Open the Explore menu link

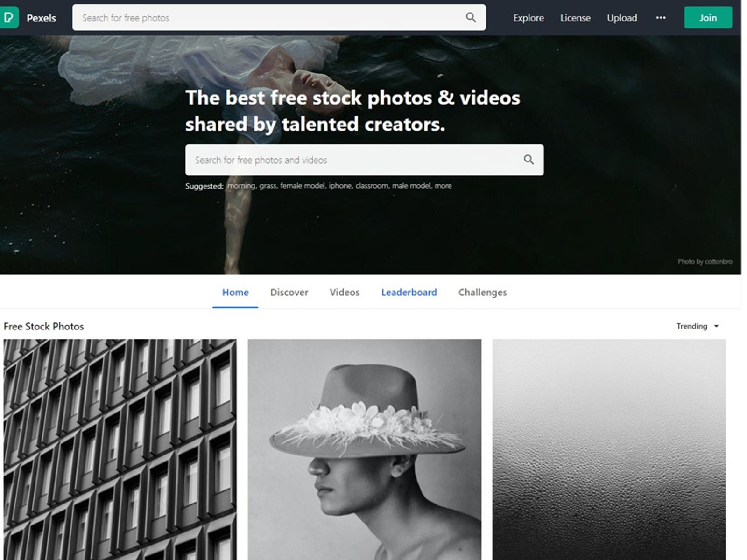point(529,18)
